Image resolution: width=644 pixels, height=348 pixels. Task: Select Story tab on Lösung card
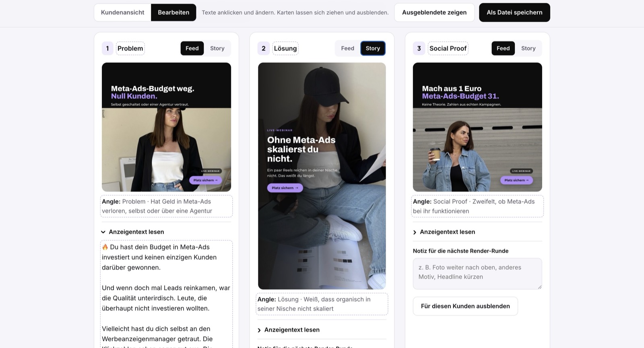[x=373, y=48]
